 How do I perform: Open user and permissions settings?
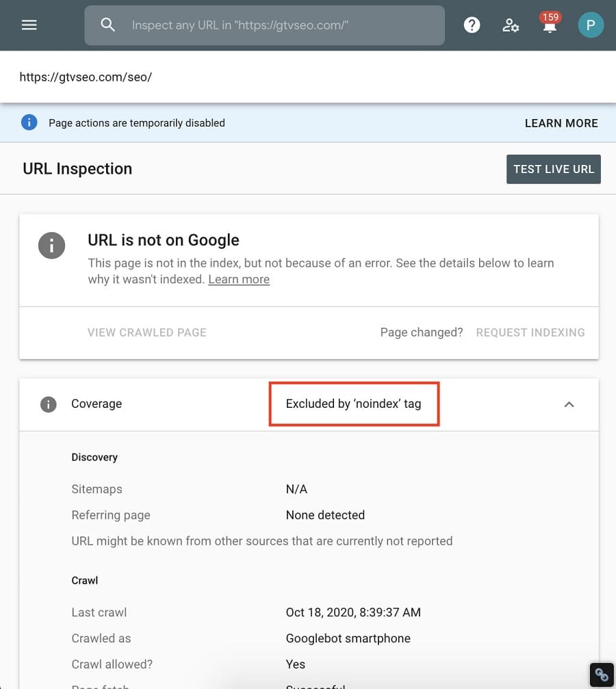pos(511,25)
